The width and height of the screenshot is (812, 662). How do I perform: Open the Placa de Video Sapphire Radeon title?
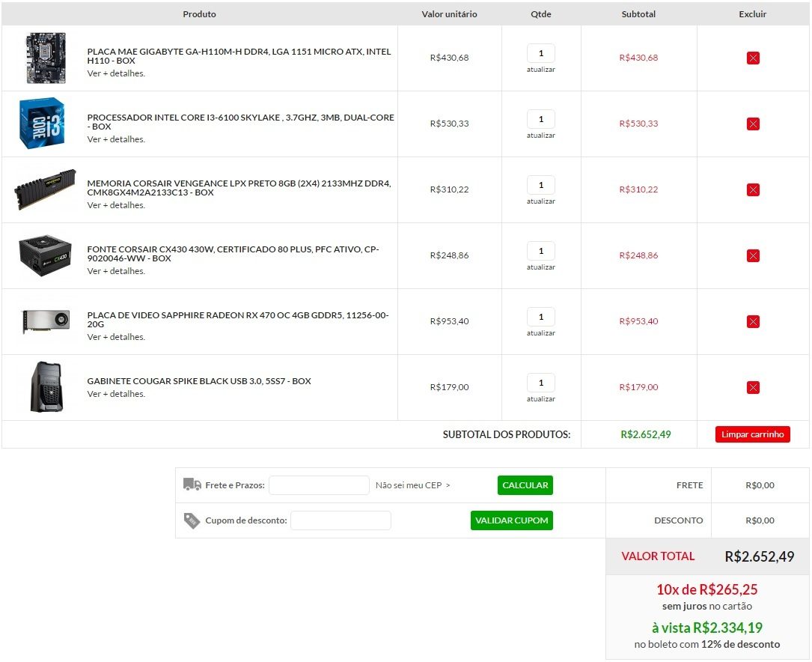point(238,320)
